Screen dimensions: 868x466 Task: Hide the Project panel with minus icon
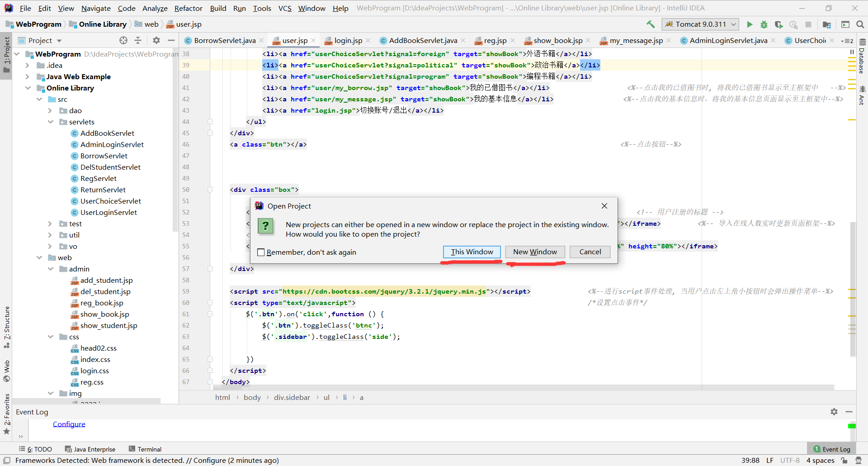point(171,40)
